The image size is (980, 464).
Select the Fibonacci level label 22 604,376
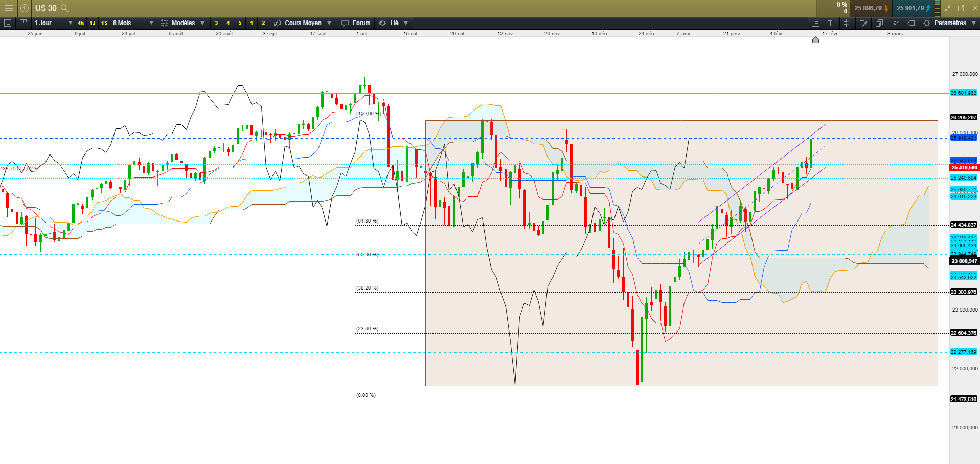point(964,333)
